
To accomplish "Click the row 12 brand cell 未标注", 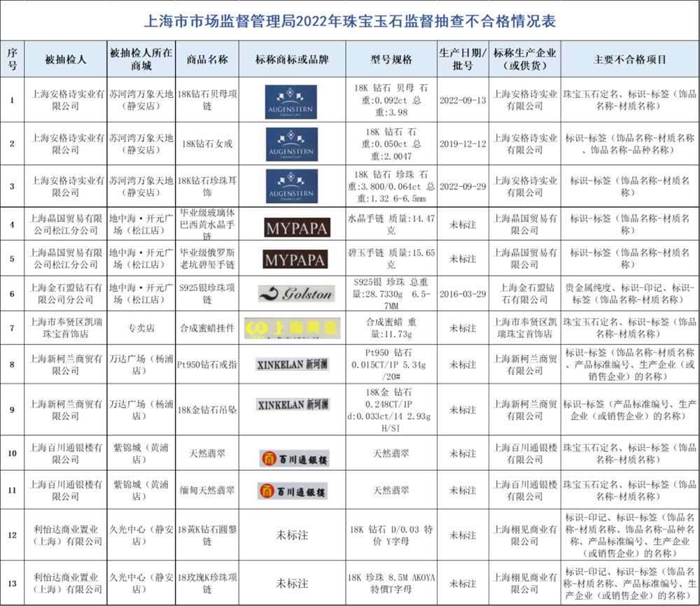I will 292,535.
